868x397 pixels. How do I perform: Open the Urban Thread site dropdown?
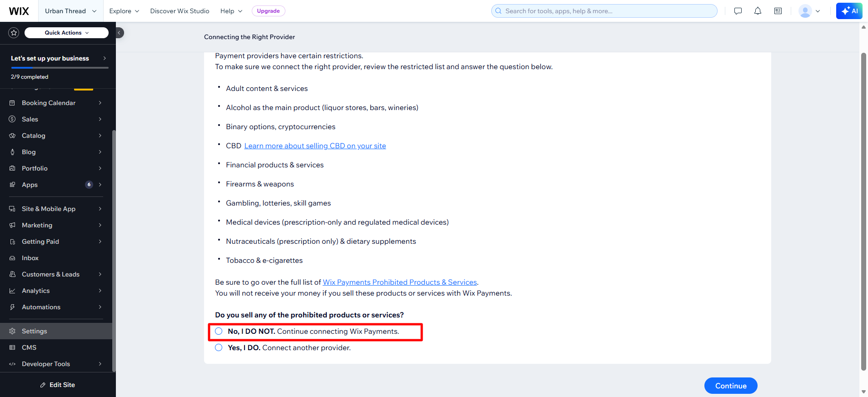[x=70, y=11]
